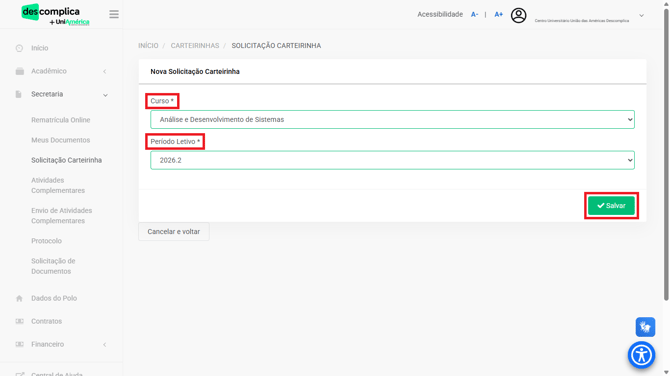Toggle the hamburger sidebar menu icon
This screenshot has height=376, width=670.
tap(114, 14)
